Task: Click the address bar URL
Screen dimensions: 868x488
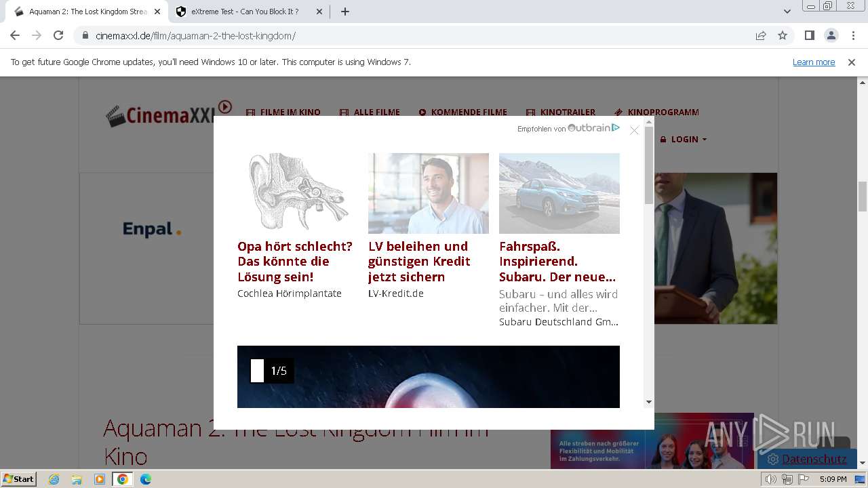Action: (x=195, y=36)
